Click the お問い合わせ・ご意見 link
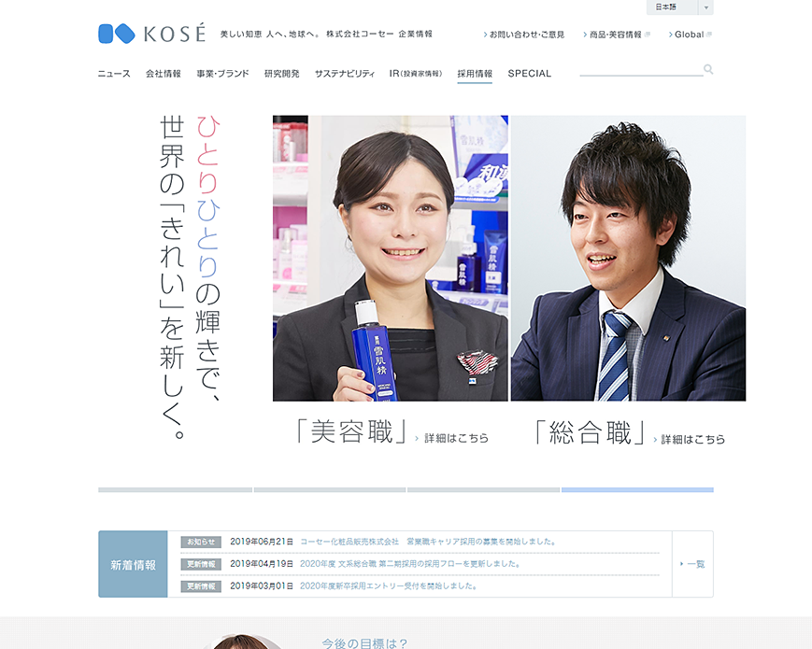This screenshot has height=649, width=812. [525, 34]
